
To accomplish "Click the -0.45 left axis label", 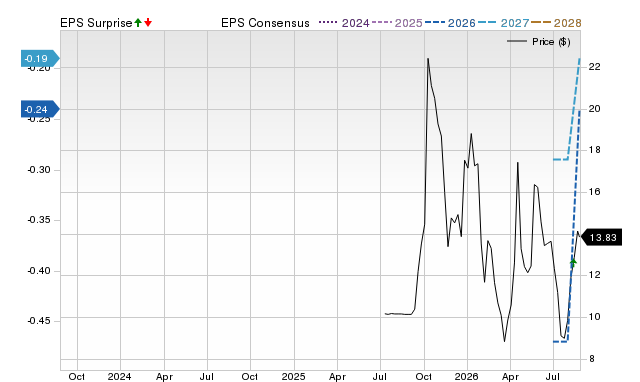I will 39,321.
